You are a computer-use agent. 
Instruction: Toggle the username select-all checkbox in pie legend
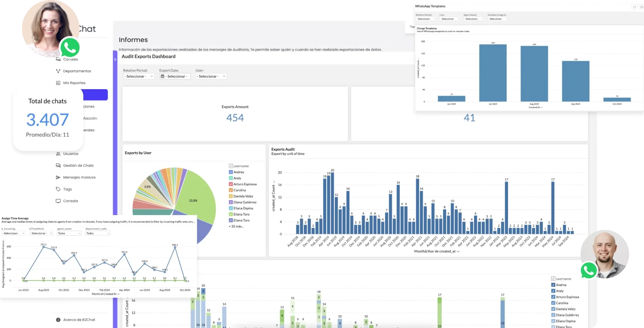(x=231, y=166)
